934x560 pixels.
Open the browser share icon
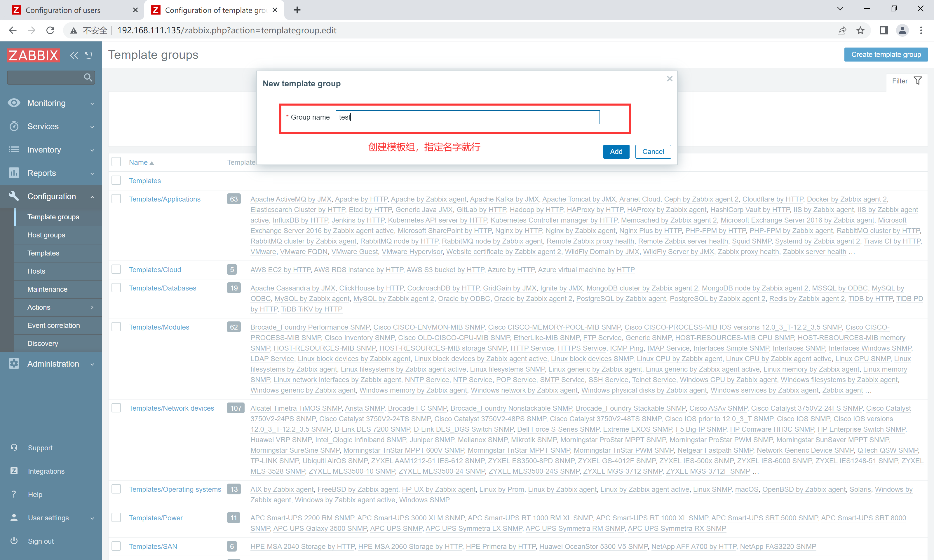pos(841,30)
